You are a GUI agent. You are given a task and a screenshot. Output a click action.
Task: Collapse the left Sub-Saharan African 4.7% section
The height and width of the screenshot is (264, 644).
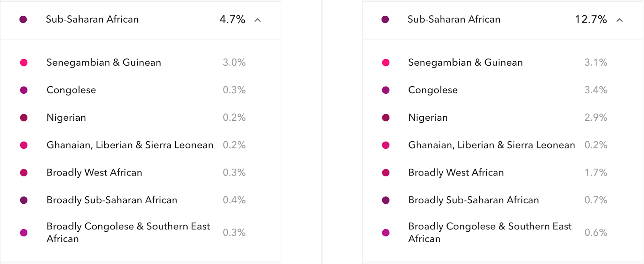tap(258, 20)
